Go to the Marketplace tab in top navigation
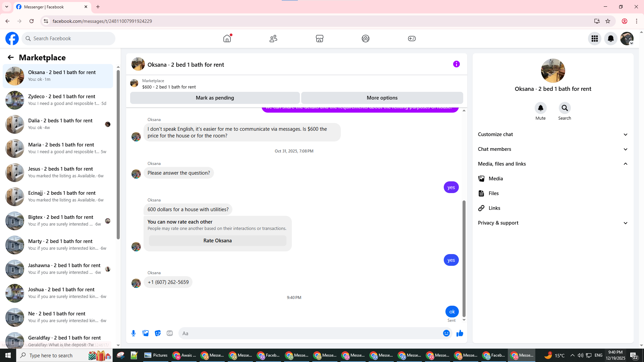 coord(319,39)
